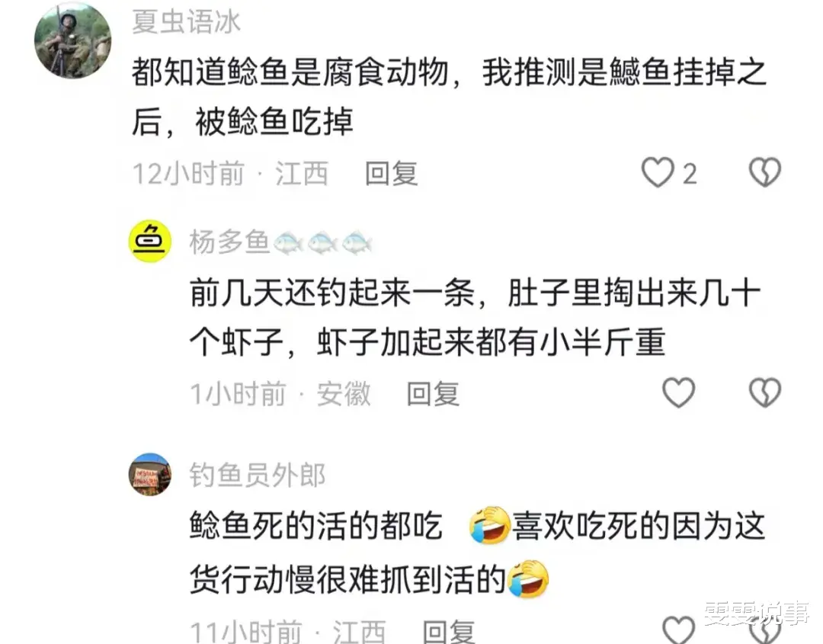This screenshot has height=644, width=823.
Task: Tap broken heart on 杨多鱼's reply
Action: [765, 392]
